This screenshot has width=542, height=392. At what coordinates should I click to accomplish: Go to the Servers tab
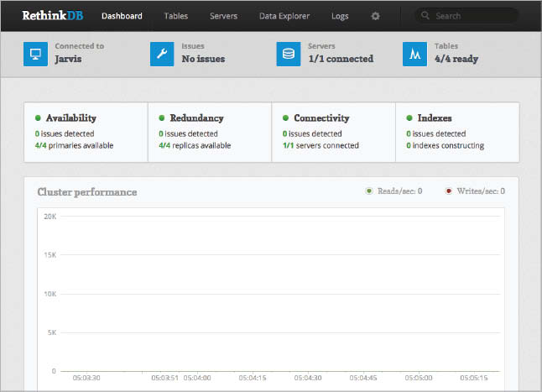(223, 16)
